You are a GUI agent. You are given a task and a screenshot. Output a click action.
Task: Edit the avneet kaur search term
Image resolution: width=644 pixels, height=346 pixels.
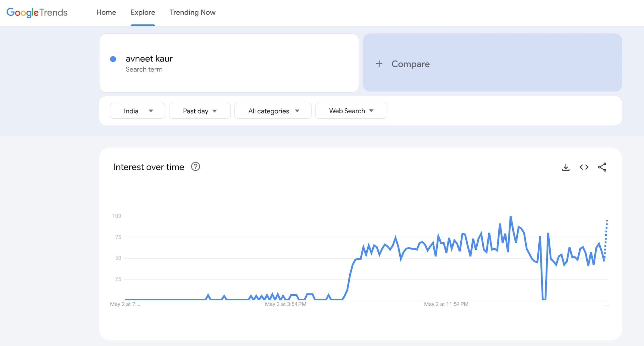[149, 59]
